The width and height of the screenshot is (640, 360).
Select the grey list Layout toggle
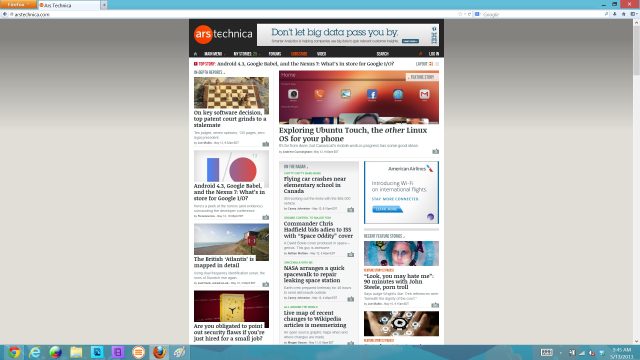437,64
